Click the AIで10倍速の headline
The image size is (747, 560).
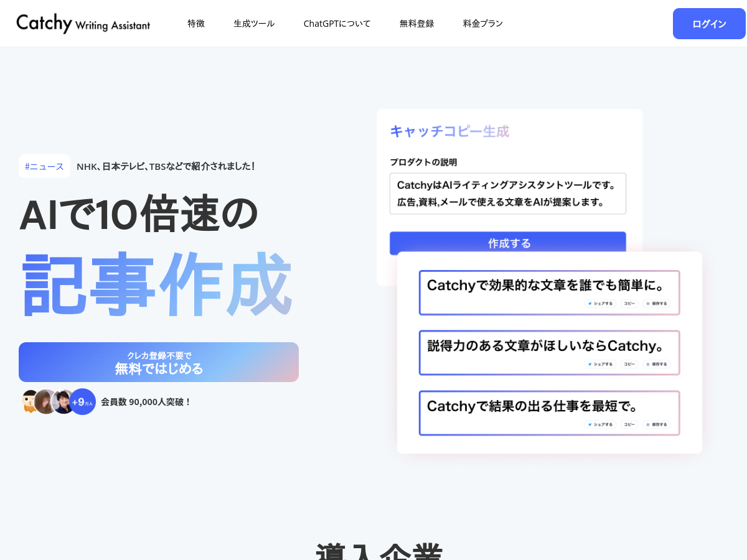(139, 213)
